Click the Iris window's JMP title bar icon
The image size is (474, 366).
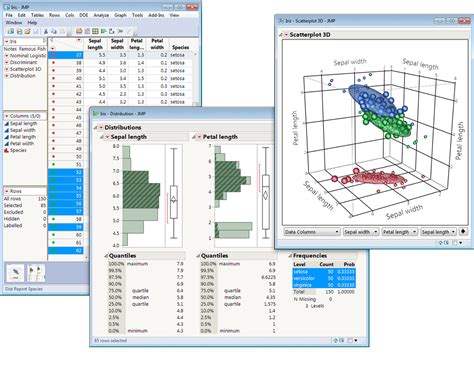tap(6, 7)
